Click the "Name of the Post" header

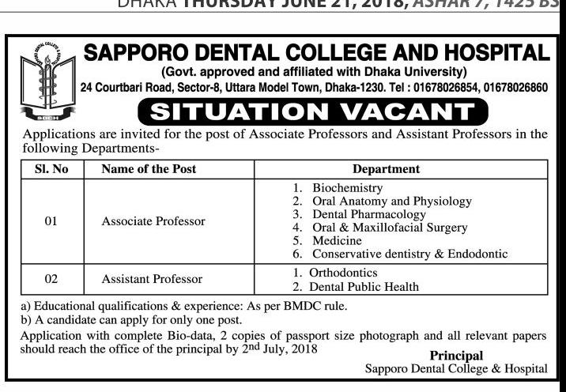click(x=149, y=169)
